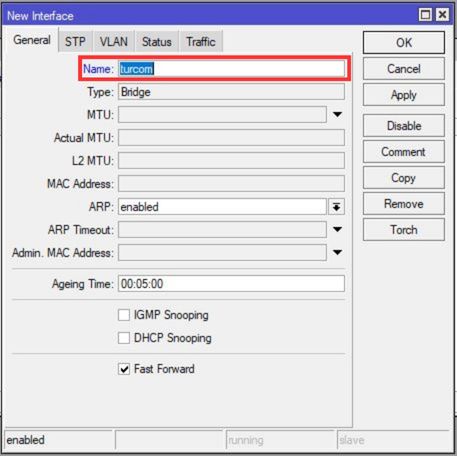Uncheck the Fast Forward option

click(124, 369)
